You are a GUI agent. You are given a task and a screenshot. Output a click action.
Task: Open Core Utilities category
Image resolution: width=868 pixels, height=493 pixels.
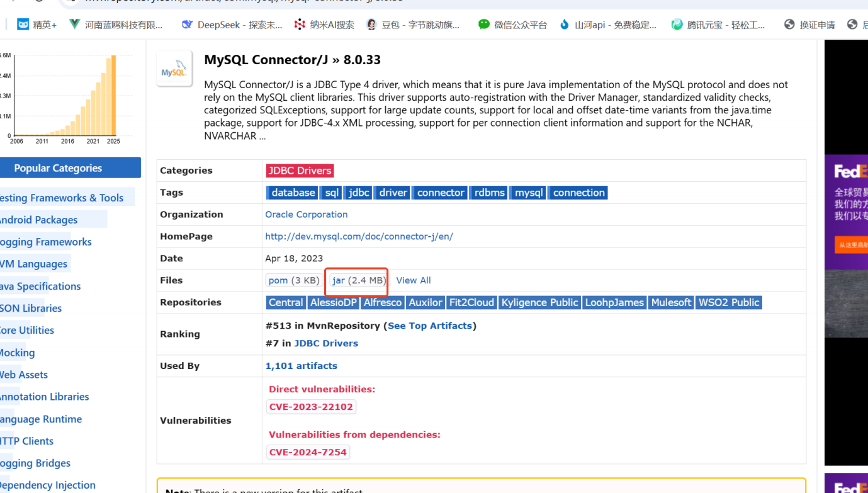point(27,331)
